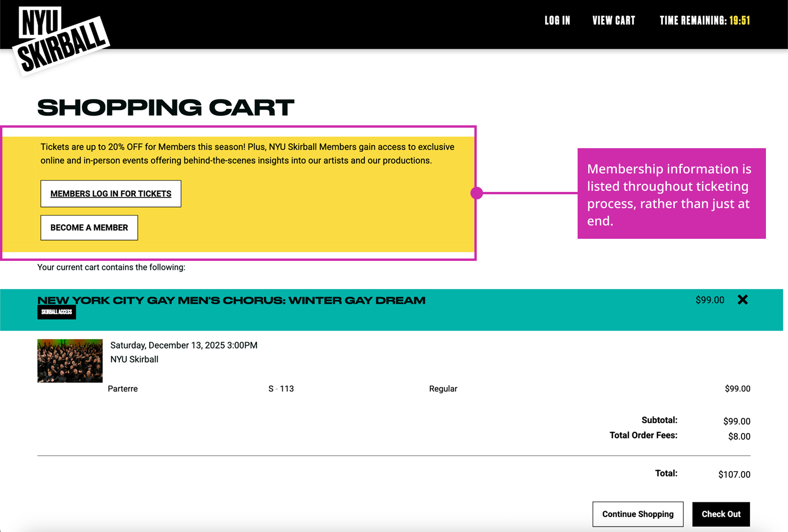788x532 pixels.
Task: Open View Cart in the header
Action: [x=613, y=20]
